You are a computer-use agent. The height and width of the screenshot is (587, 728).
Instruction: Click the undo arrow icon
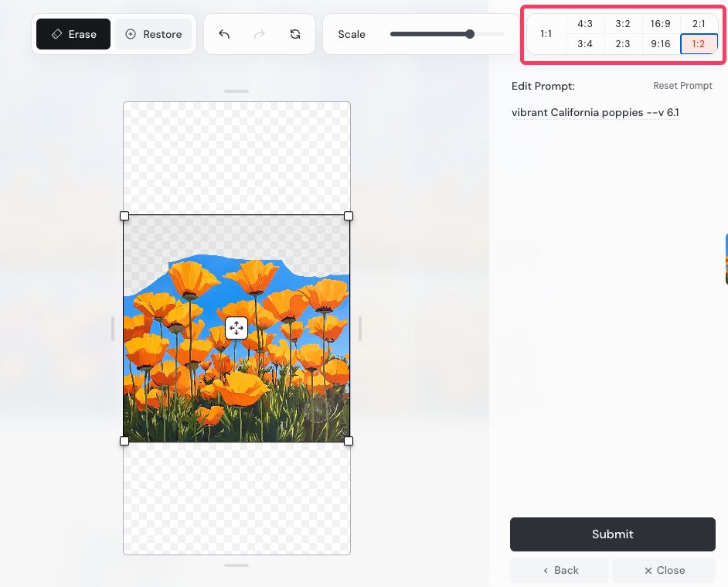tap(224, 34)
